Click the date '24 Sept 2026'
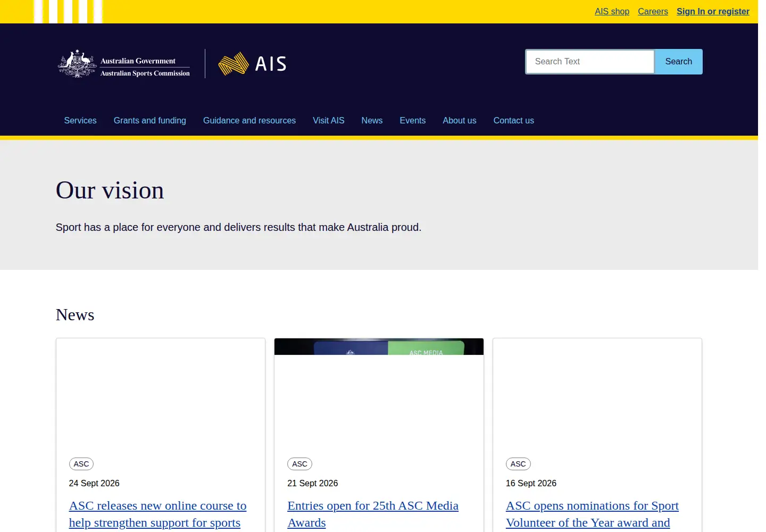Viewport: 766px width, 532px height. tap(94, 484)
